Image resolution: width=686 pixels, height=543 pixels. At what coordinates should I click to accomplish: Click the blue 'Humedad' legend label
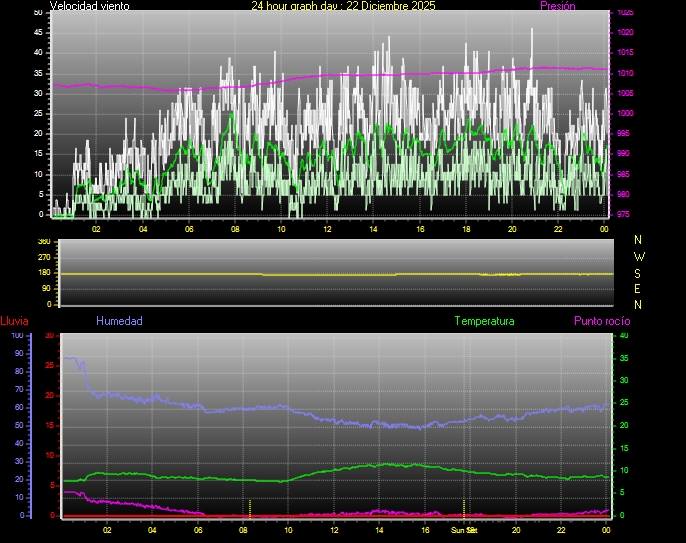(119, 321)
